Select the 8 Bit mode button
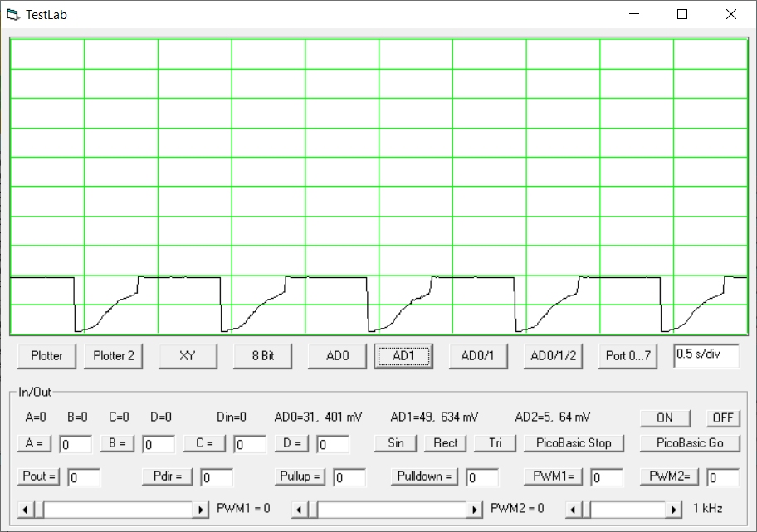 [x=263, y=355]
